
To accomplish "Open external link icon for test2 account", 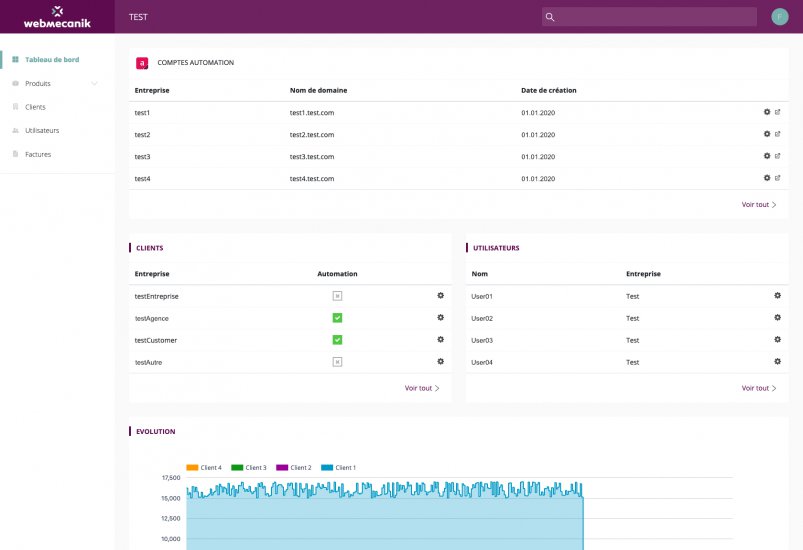I will pos(777,134).
